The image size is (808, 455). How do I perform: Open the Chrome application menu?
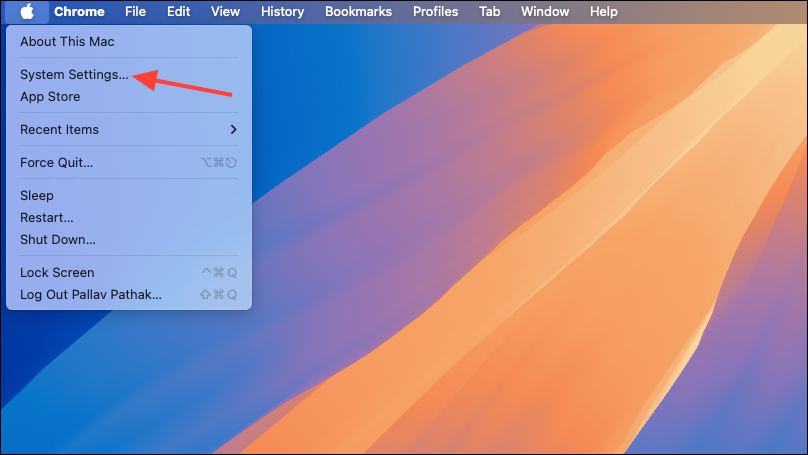point(79,11)
